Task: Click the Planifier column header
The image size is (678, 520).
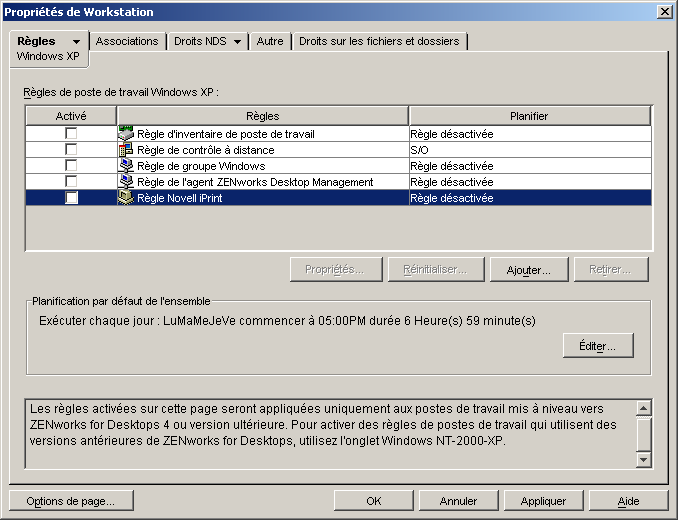Action: point(529,116)
